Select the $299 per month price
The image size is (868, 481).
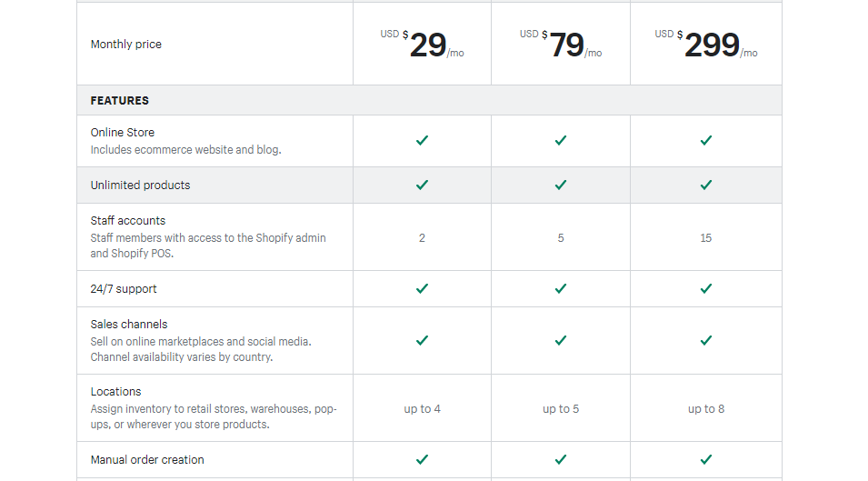point(706,45)
